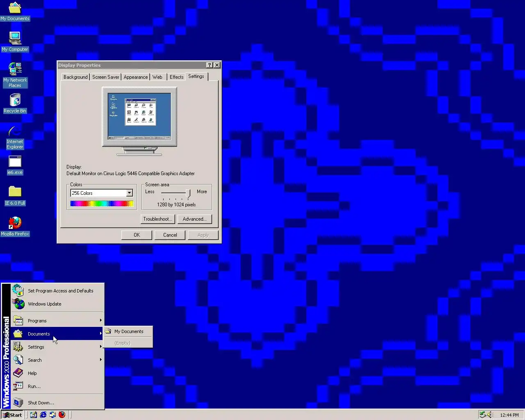Click the volume speaker tray icon

[x=490, y=415]
